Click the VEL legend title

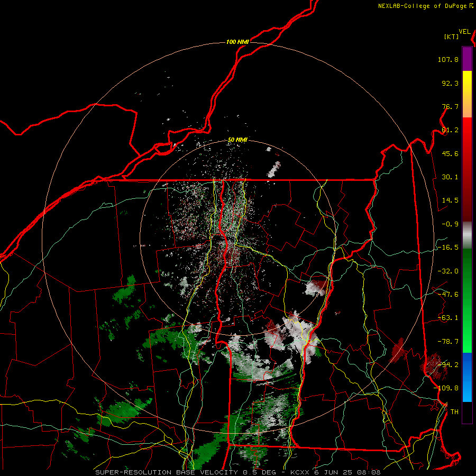(465, 32)
